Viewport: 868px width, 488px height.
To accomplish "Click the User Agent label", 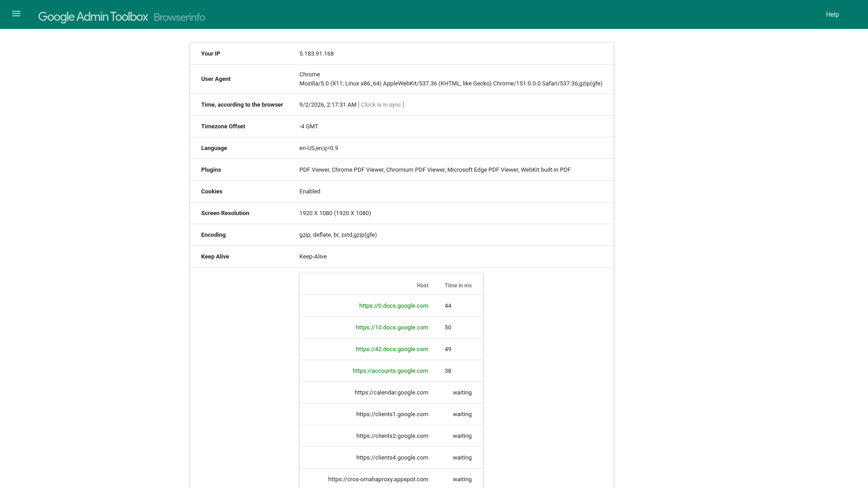I will [216, 79].
